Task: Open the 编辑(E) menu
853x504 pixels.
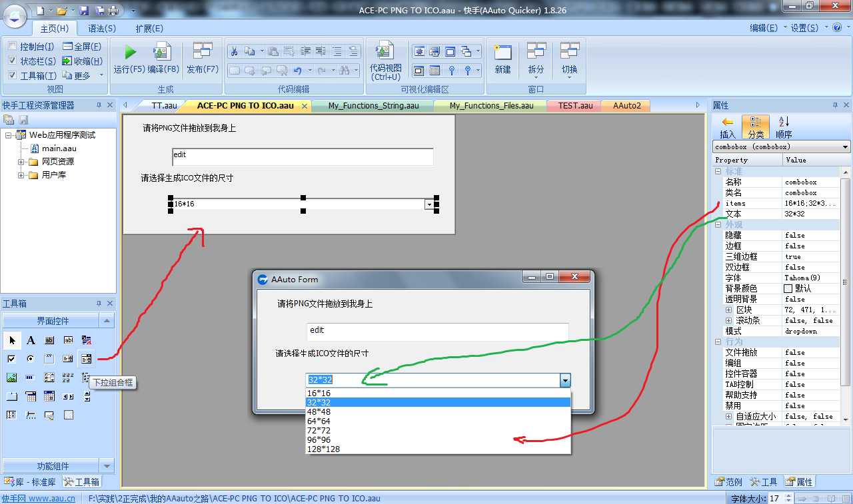Action: tap(764, 28)
